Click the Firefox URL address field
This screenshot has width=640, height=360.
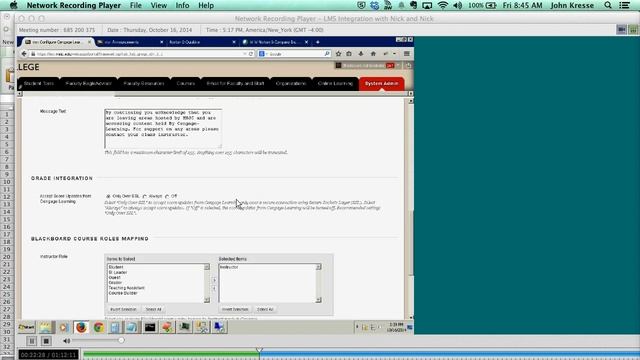coord(139,54)
